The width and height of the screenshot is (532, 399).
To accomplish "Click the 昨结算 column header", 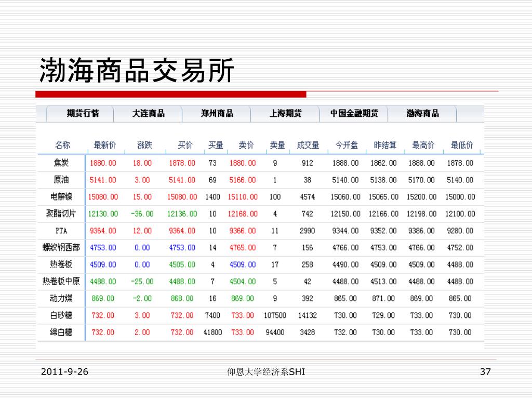I will click(x=385, y=145).
